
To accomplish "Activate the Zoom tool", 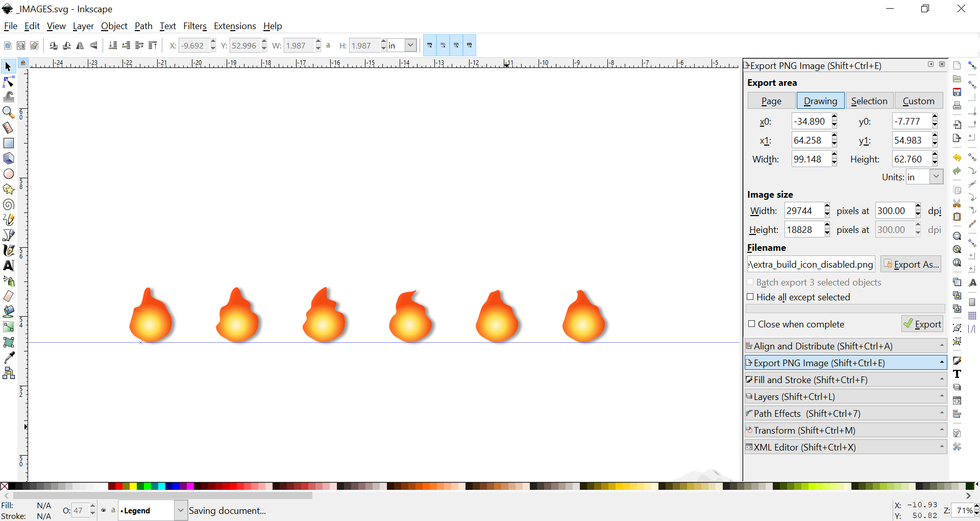I will point(9,112).
